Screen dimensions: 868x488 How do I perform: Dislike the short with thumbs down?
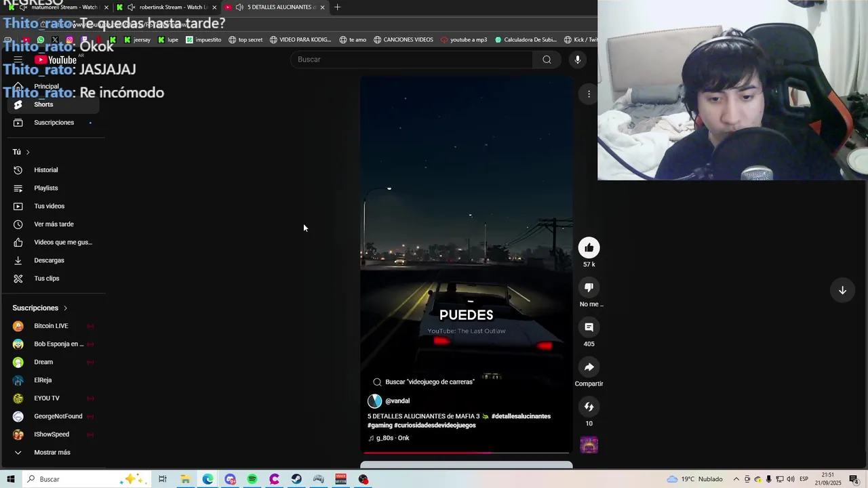[589, 287]
